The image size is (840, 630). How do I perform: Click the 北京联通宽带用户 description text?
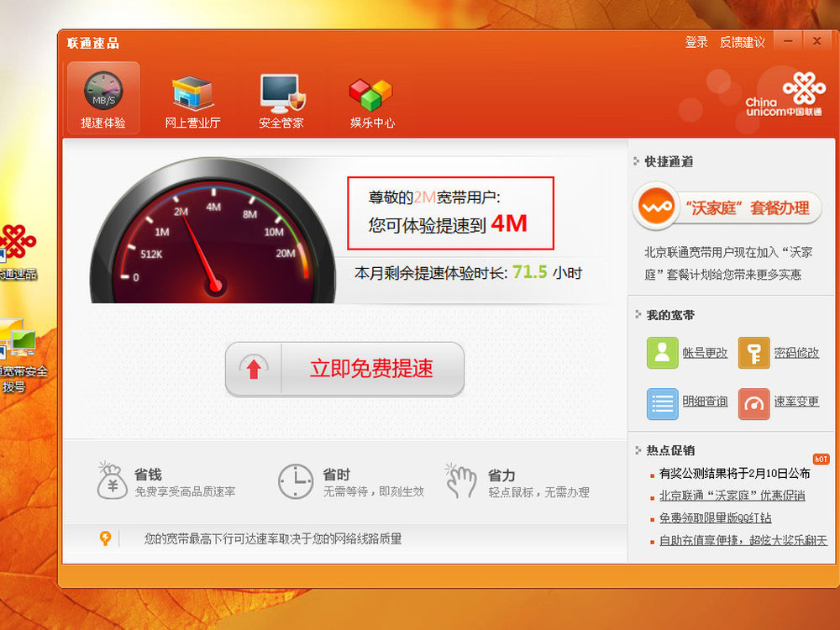pos(728,263)
